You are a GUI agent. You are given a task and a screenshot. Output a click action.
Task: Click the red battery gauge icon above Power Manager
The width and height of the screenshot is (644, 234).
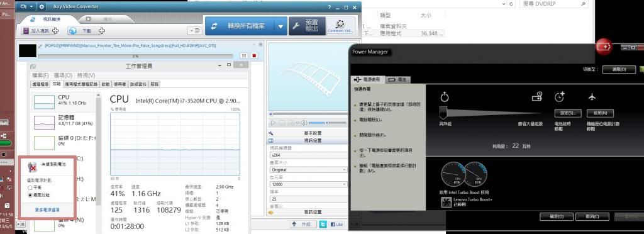pyautogui.click(x=604, y=47)
